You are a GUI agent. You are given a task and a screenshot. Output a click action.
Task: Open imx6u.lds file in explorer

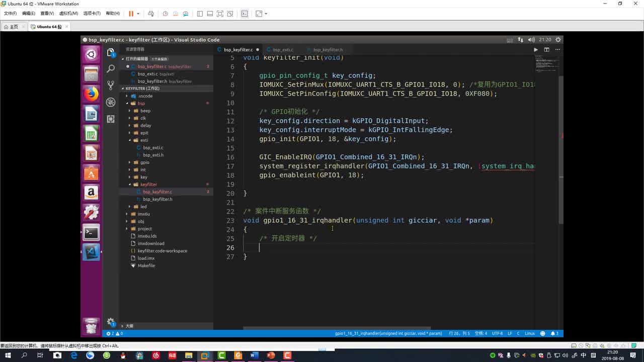click(147, 236)
